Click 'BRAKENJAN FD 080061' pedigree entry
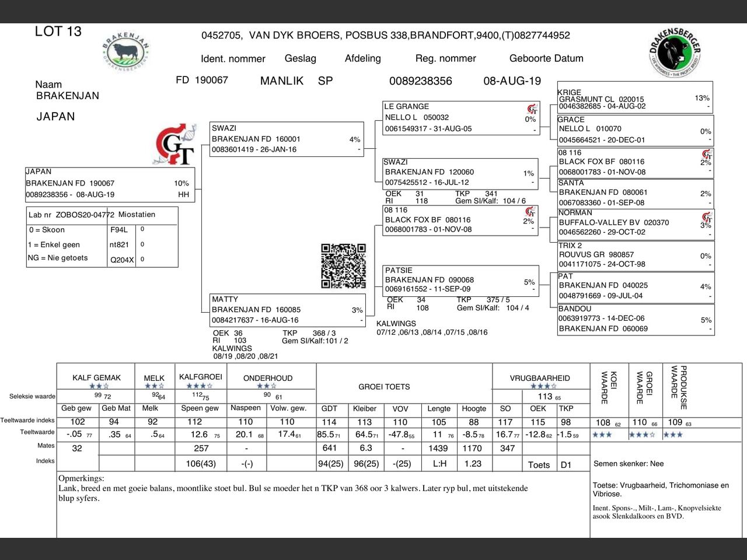This screenshot has height=560, width=747. point(603,192)
